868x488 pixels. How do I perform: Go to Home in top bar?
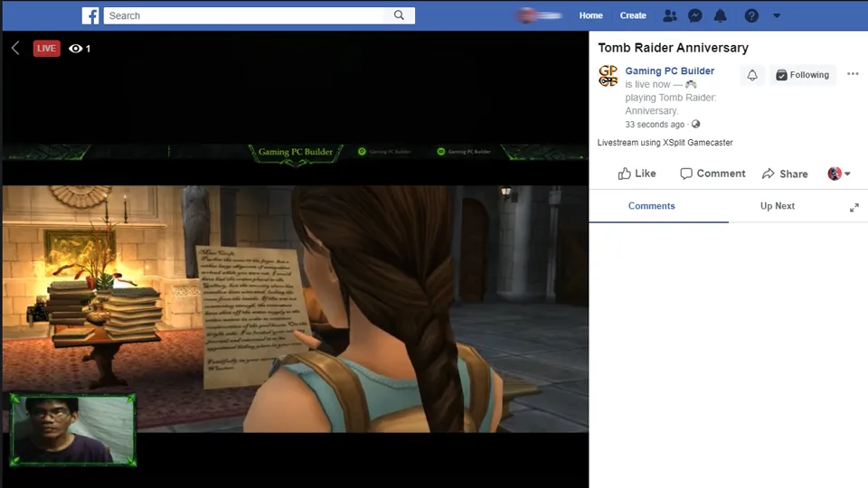590,15
